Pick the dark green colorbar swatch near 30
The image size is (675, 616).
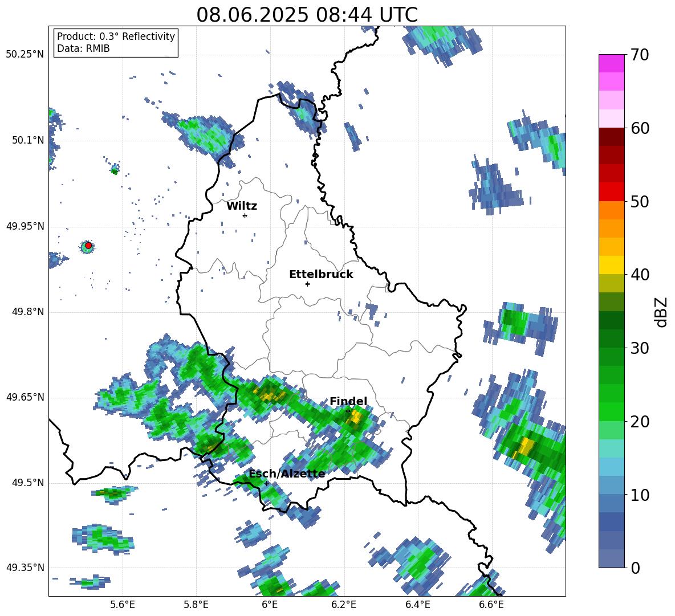coord(611,338)
